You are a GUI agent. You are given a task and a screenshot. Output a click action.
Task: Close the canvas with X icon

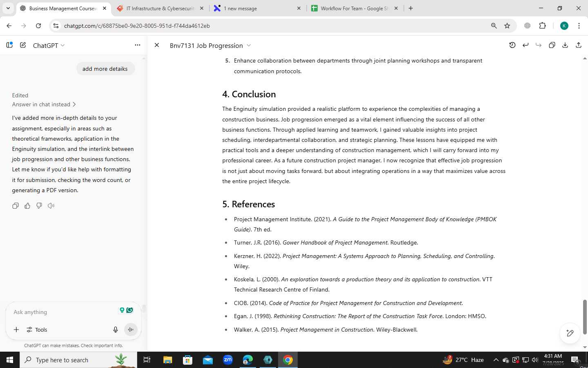tap(157, 45)
